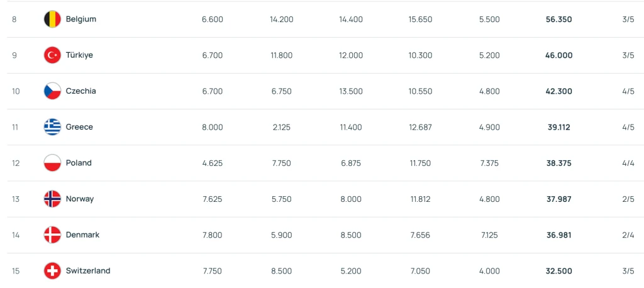Click the Belgium flag icon
Viewport: 644px width, 288px height.
click(x=52, y=19)
